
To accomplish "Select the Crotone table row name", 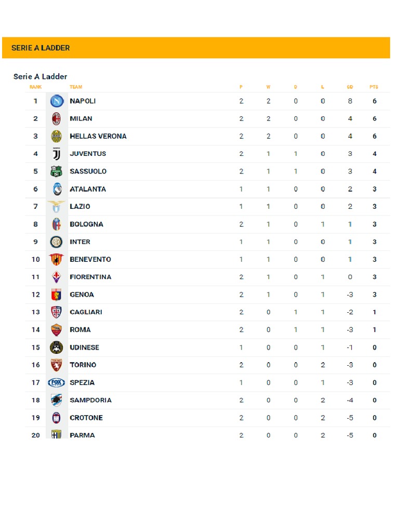I will (x=86, y=418).
